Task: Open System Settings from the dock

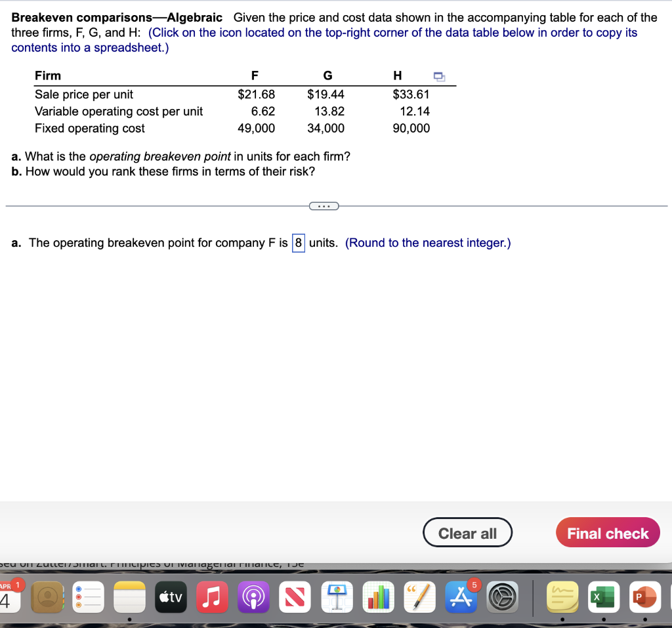Action: coord(502,597)
